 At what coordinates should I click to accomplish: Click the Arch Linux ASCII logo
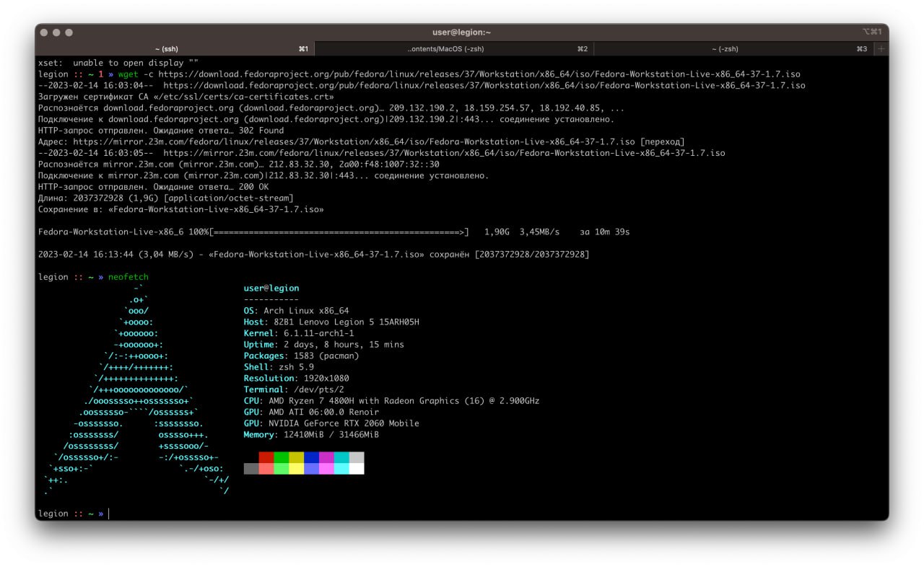pos(136,390)
